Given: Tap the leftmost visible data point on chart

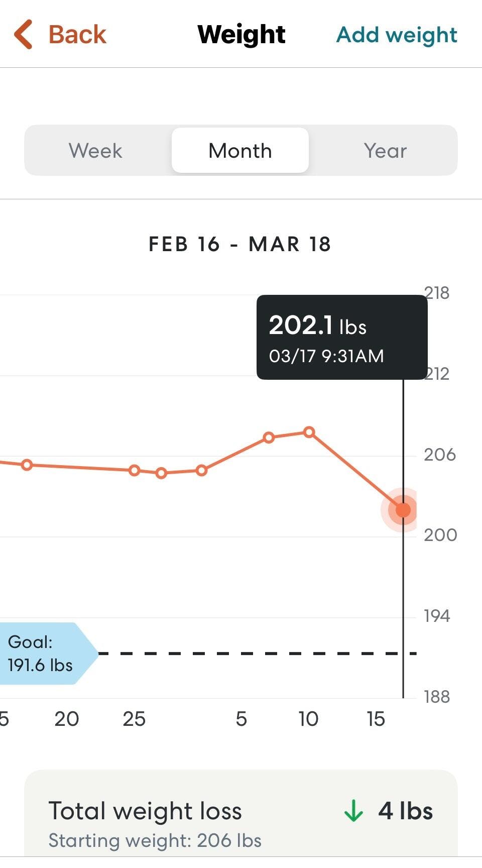Looking at the screenshot, I should (x=27, y=465).
